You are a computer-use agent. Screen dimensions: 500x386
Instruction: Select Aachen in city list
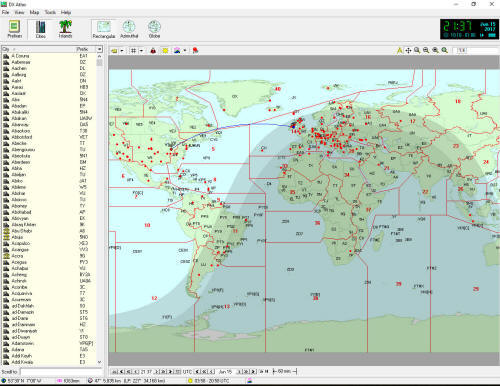tap(49, 68)
